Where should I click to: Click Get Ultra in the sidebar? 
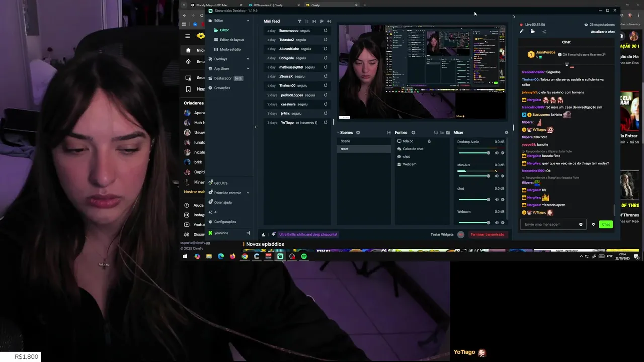tap(220, 183)
